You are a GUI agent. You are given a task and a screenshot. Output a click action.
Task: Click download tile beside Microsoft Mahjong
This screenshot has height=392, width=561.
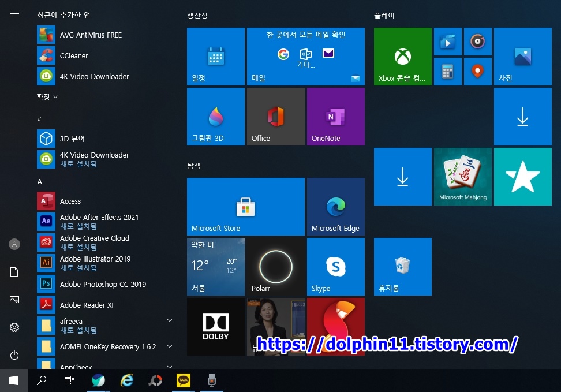click(403, 177)
